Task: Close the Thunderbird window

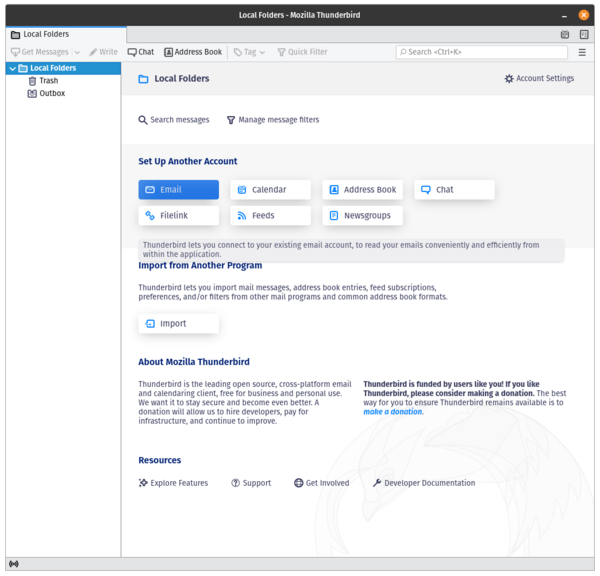Action: [x=584, y=15]
